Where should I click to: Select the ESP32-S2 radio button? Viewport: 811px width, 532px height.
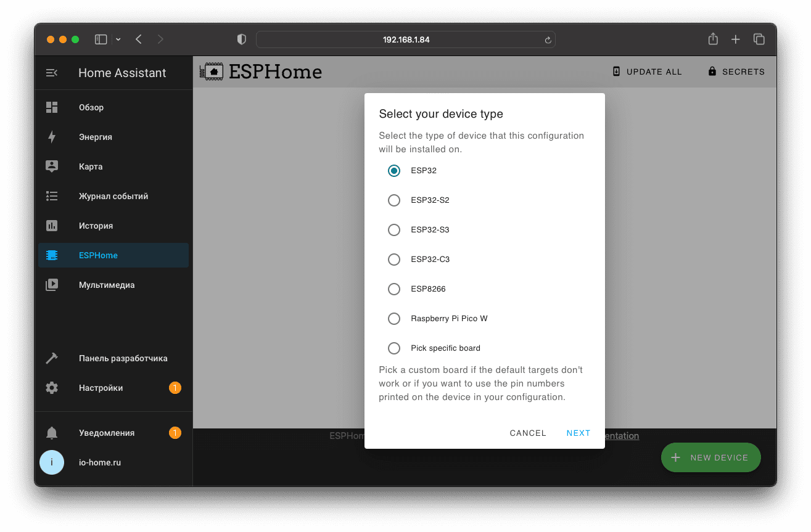click(x=394, y=200)
